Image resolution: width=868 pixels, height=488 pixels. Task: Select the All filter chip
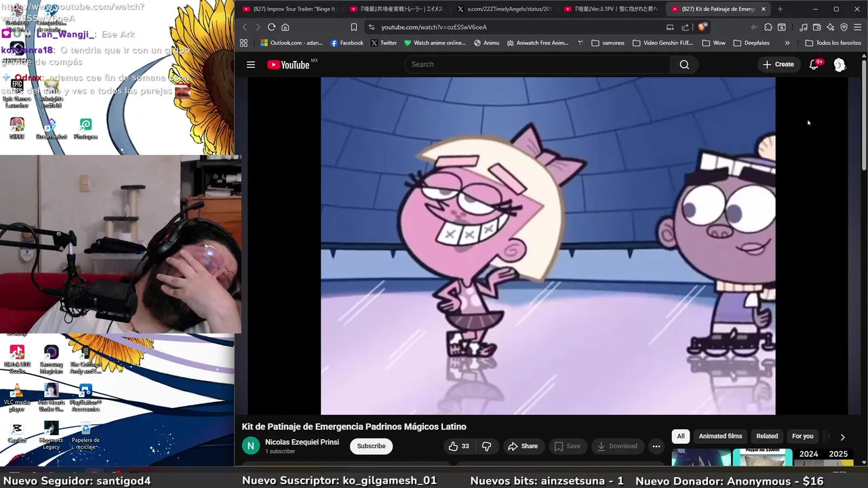tap(681, 436)
